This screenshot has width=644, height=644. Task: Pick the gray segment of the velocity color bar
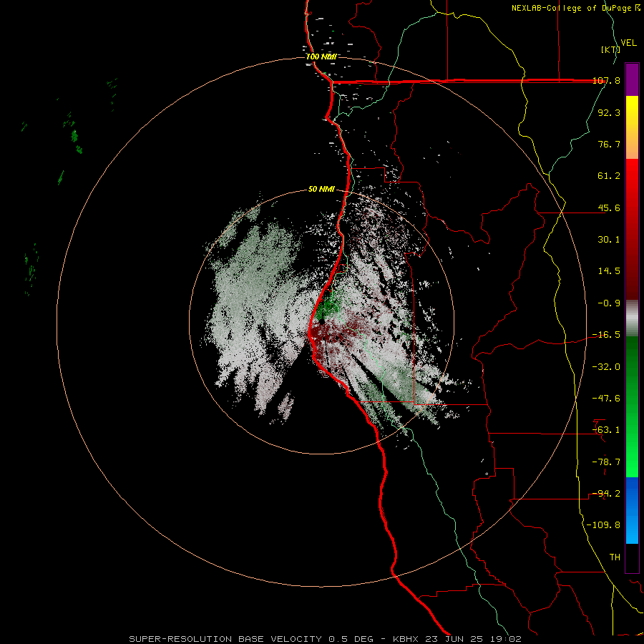pyautogui.click(x=632, y=318)
